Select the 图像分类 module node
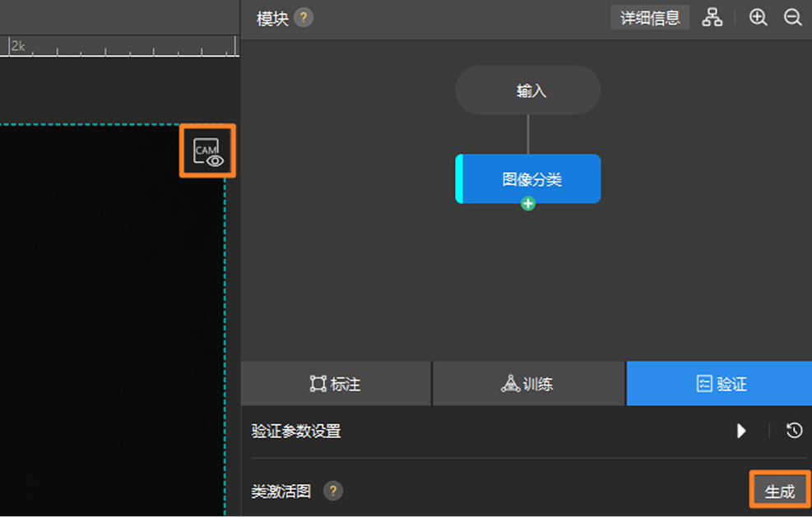Screen dimensions: 812x517 point(527,179)
